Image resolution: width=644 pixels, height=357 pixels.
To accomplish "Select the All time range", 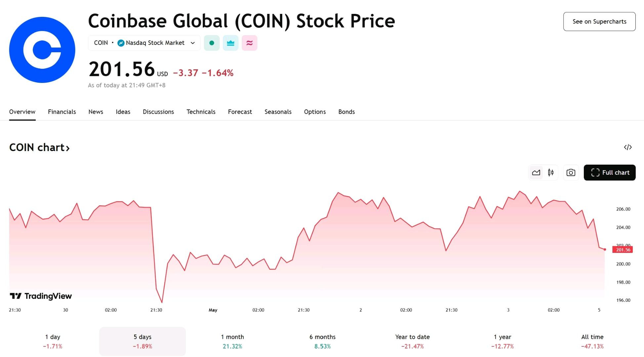I will (592, 341).
